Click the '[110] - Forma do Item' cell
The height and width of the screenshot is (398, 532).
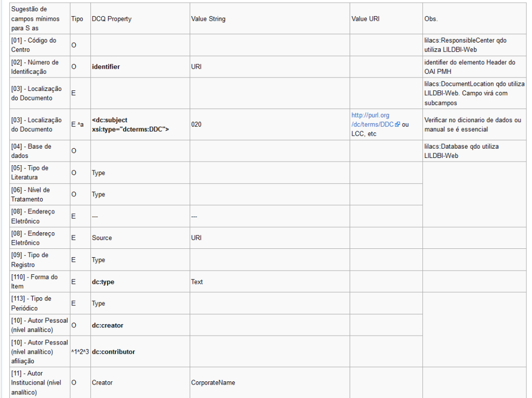[39, 282]
